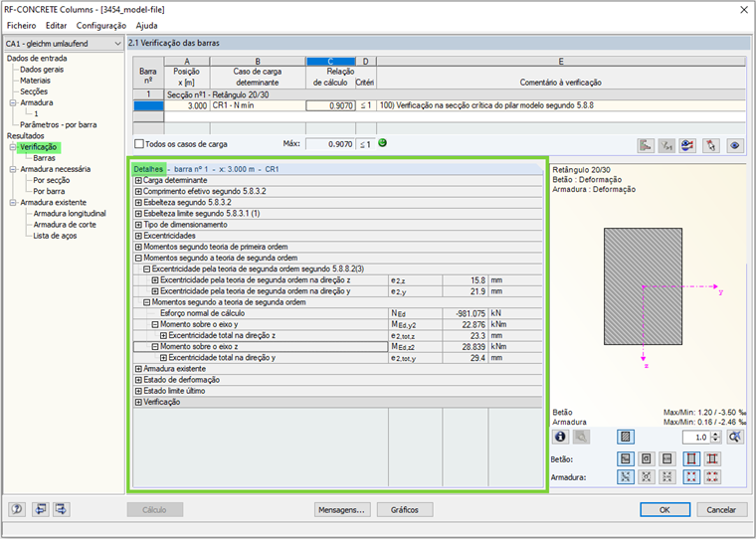Click the magnifier with blue X zoom-reset icon
This screenshot has width=756, height=539.
point(735,437)
